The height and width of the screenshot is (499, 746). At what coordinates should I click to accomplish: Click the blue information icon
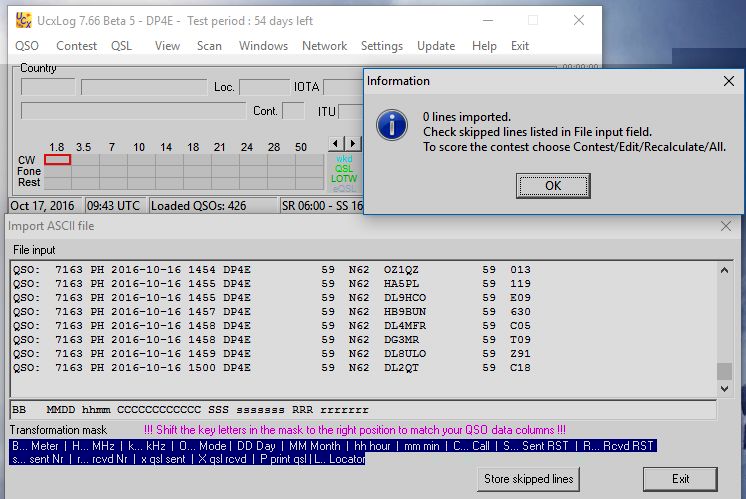click(392, 126)
